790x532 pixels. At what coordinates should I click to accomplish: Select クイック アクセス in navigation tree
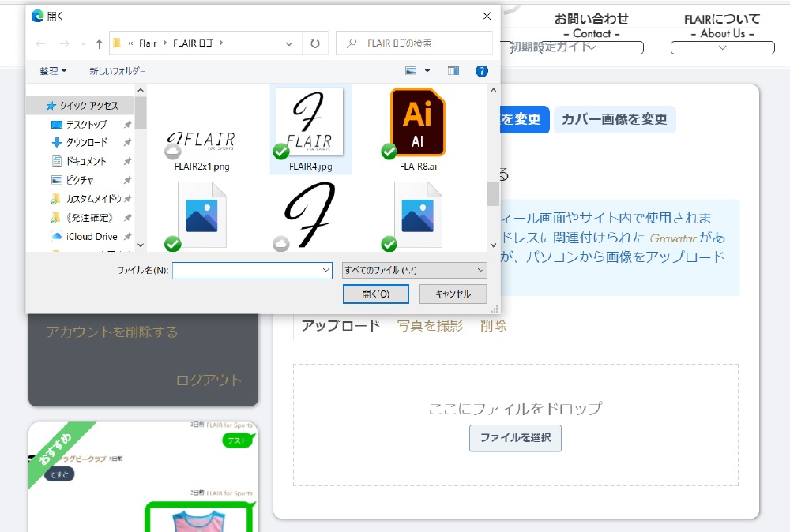coord(81,106)
